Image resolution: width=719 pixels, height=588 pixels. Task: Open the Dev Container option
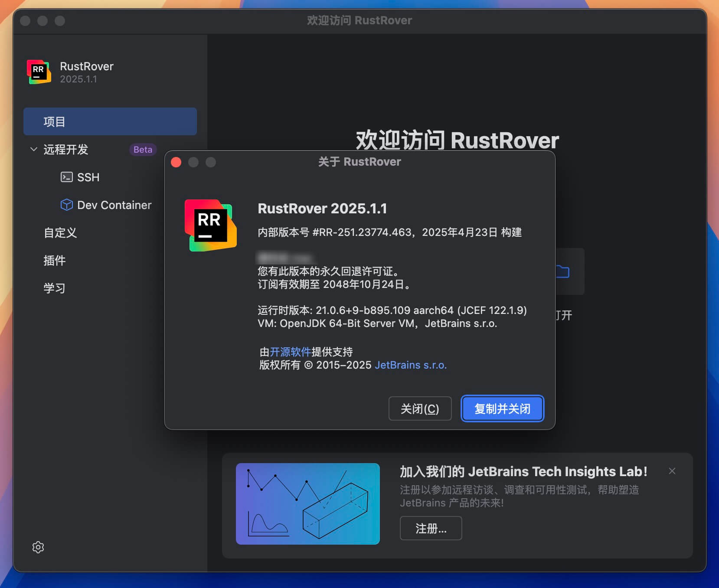tap(114, 205)
